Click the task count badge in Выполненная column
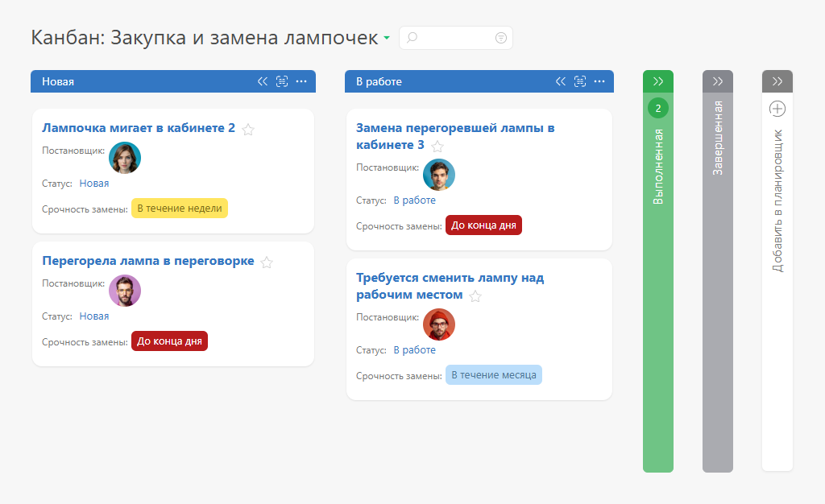 [x=658, y=108]
